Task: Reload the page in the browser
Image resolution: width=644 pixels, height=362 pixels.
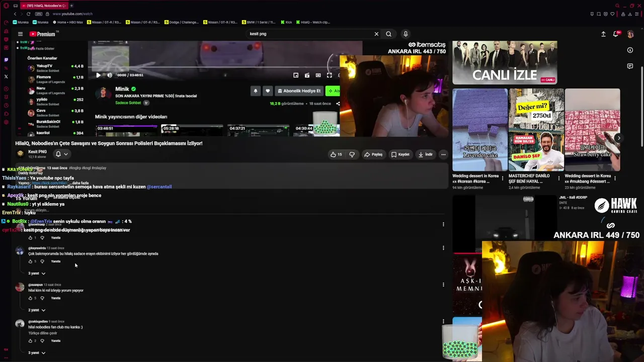Action: click(28, 14)
